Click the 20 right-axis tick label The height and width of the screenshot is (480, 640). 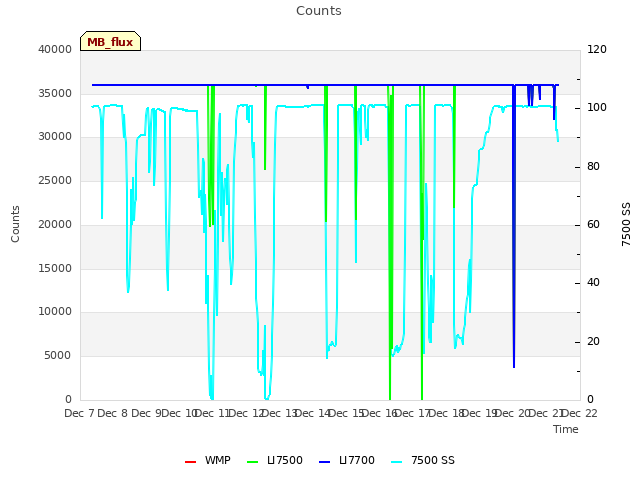point(593,341)
